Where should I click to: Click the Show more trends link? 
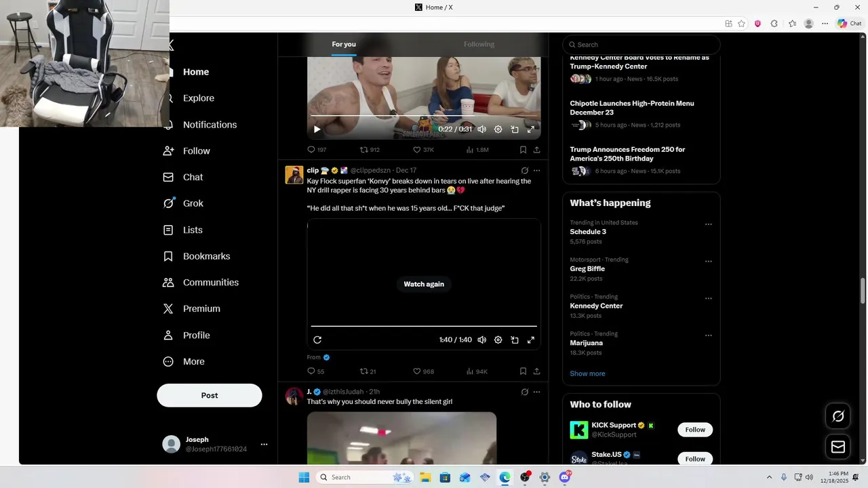[587, 374]
